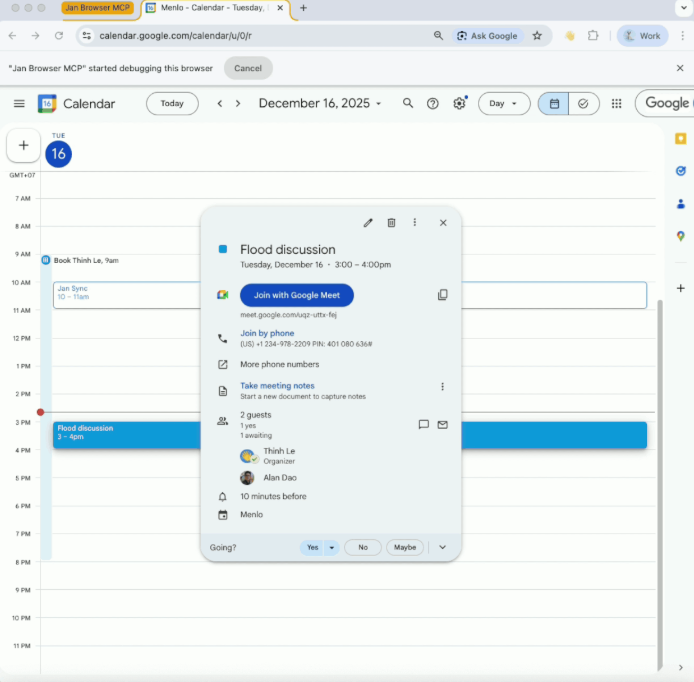The height and width of the screenshot is (682, 694).
Task: Open the Google apps grid
Action: pos(616,103)
